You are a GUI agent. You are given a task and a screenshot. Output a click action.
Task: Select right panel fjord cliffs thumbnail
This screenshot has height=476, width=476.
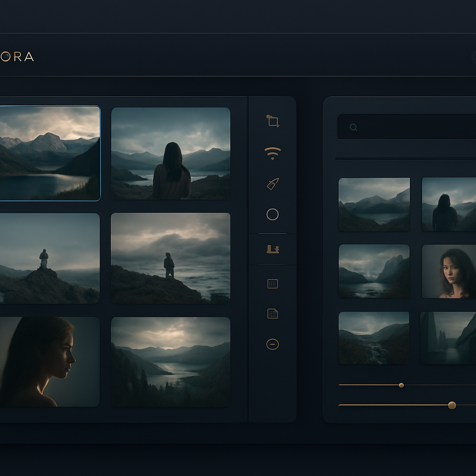pos(374,271)
